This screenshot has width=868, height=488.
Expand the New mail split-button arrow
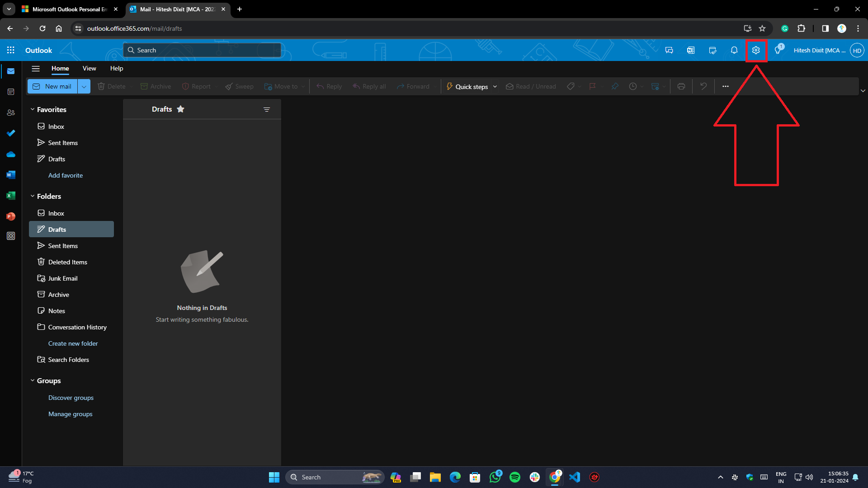(x=84, y=86)
